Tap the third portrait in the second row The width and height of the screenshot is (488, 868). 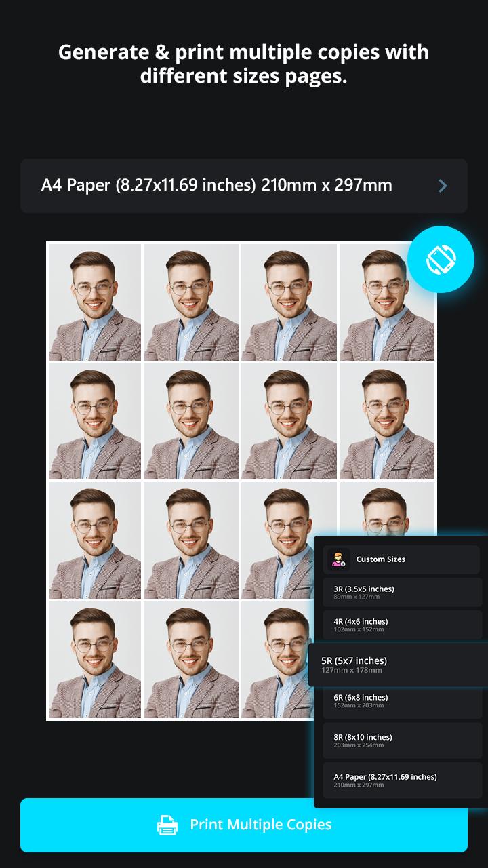point(289,422)
